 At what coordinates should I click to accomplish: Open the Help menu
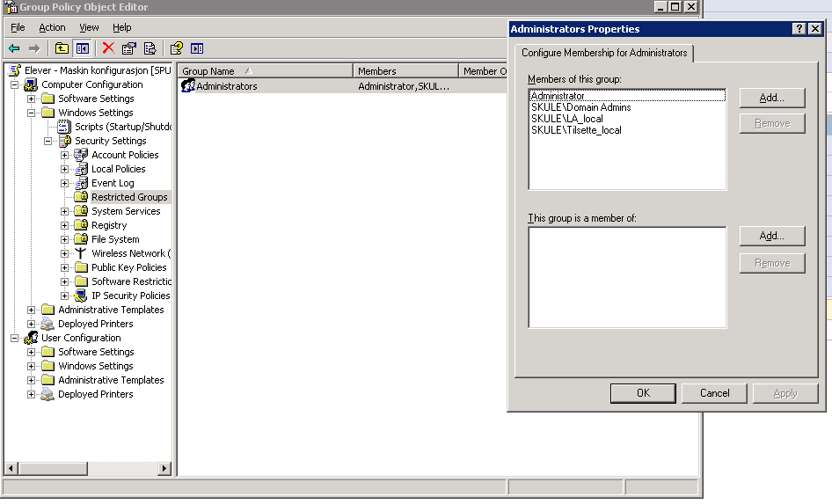(x=121, y=27)
